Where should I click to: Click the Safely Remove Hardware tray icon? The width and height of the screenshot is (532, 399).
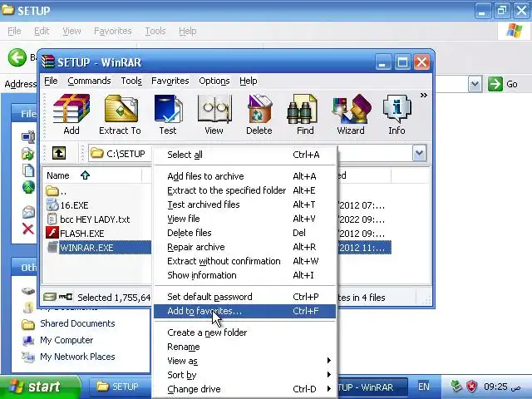[456, 387]
